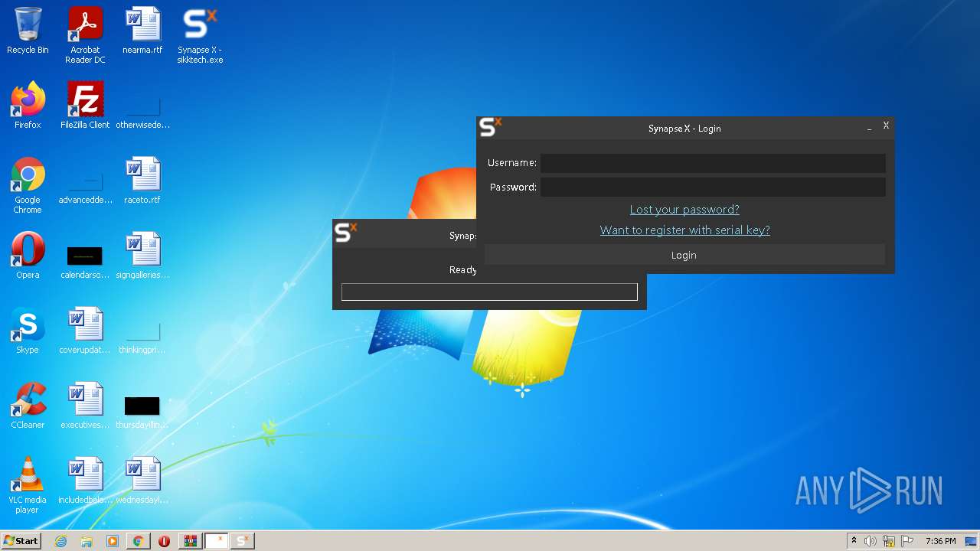Screen dimensions: 980x551
Task: Select the Skype desktop shortcut
Action: [x=28, y=331]
